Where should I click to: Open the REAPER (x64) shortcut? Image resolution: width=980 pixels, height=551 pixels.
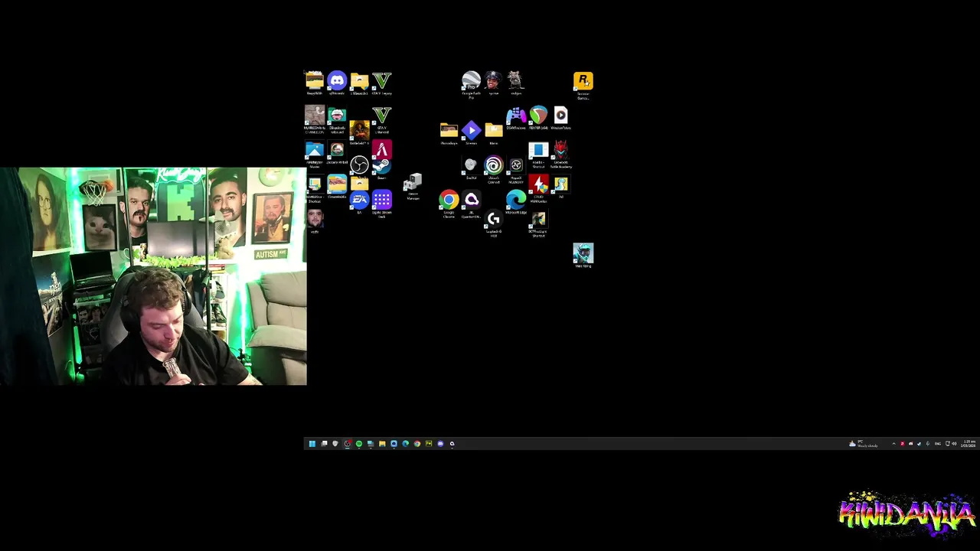pyautogui.click(x=538, y=116)
